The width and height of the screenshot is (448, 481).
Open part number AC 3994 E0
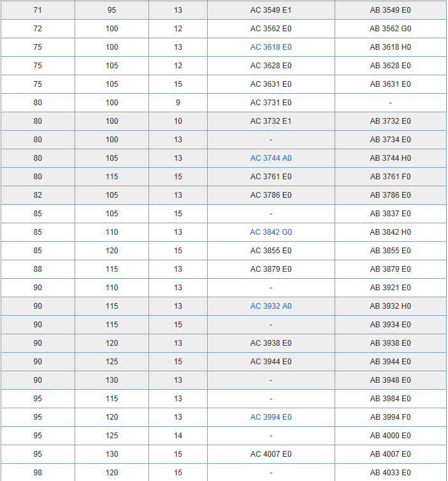pos(271,417)
